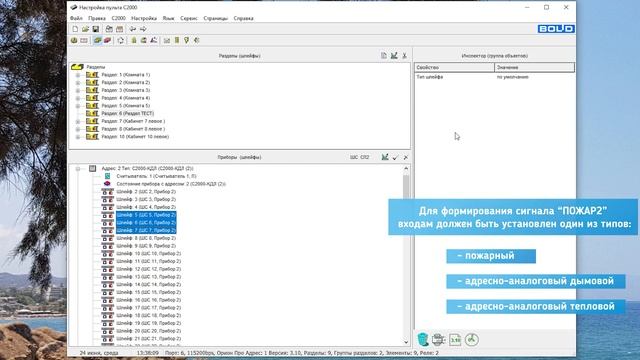
Task: Expand Раздел 3 (Комната 3) node
Action: pos(78,91)
